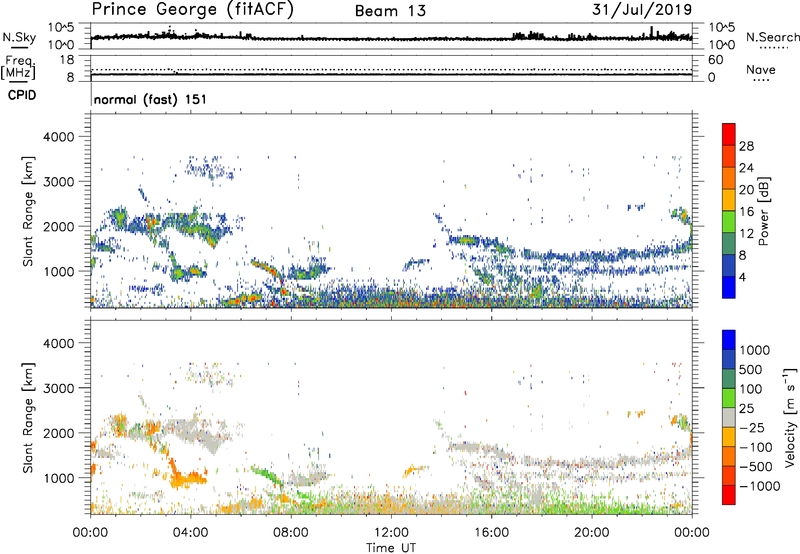Click the 'N.Sky' axis label
The height and width of the screenshot is (554, 800).
point(19,37)
